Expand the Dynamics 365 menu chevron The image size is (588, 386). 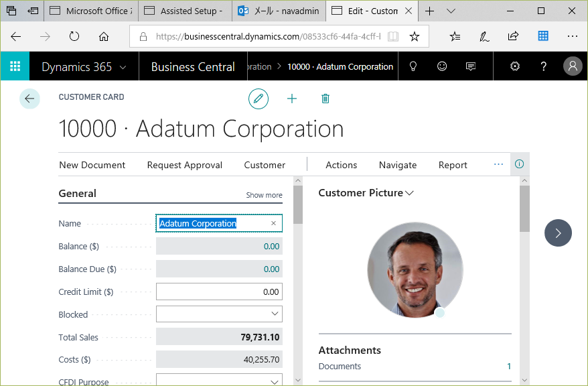click(x=123, y=67)
